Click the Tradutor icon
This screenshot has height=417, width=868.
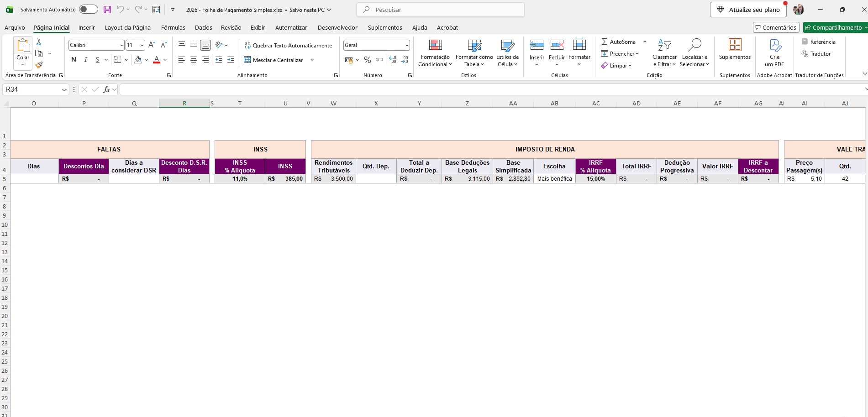pyautogui.click(x=805, y=53)
